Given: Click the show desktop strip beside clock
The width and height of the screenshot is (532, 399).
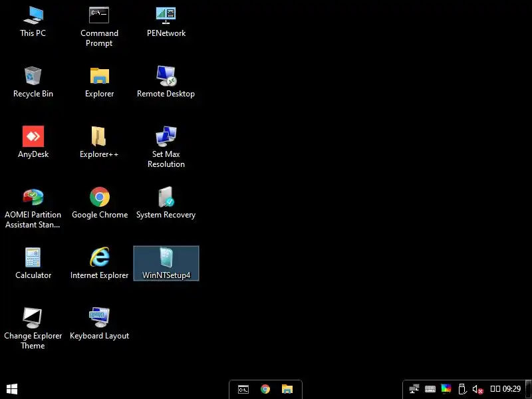Looking at the screenshot, I should (528, 389).
